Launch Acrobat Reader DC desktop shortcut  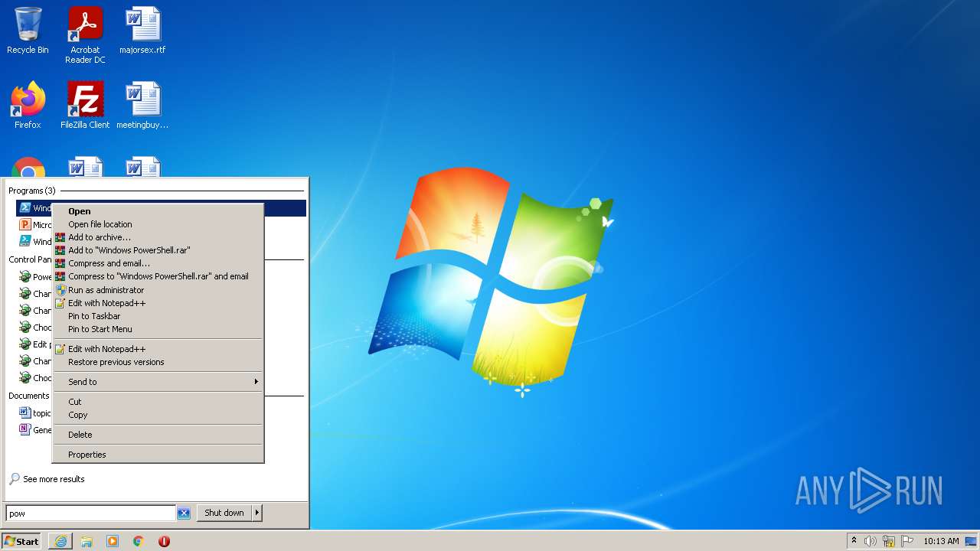coord(85,34)
